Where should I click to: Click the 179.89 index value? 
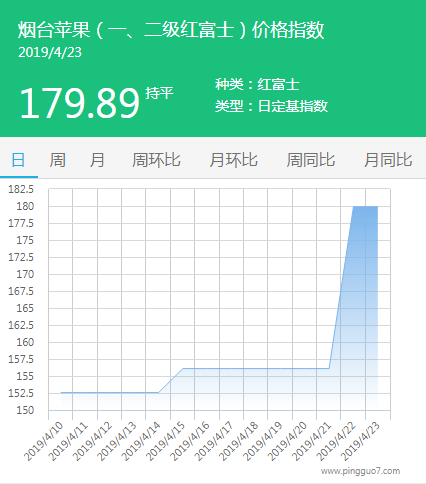(x=79, y=103)
